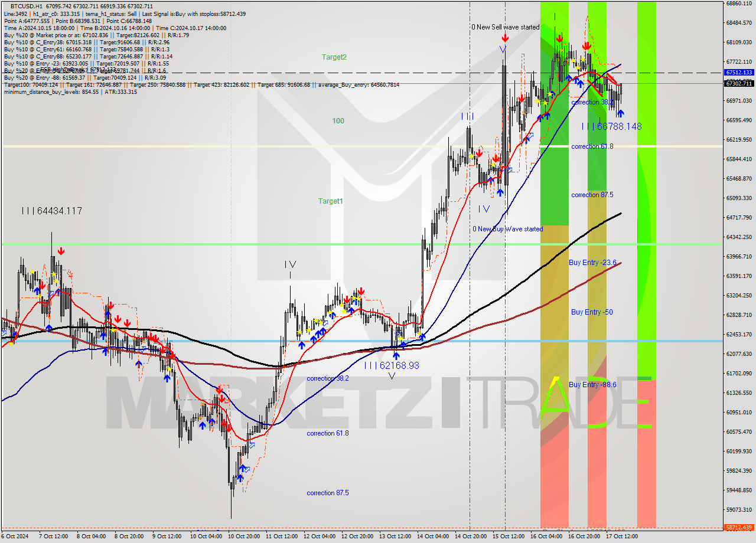Select the pale yellow horizontal level line
The height and width of the screenshot is (543, 756).
tap(361, 146)
